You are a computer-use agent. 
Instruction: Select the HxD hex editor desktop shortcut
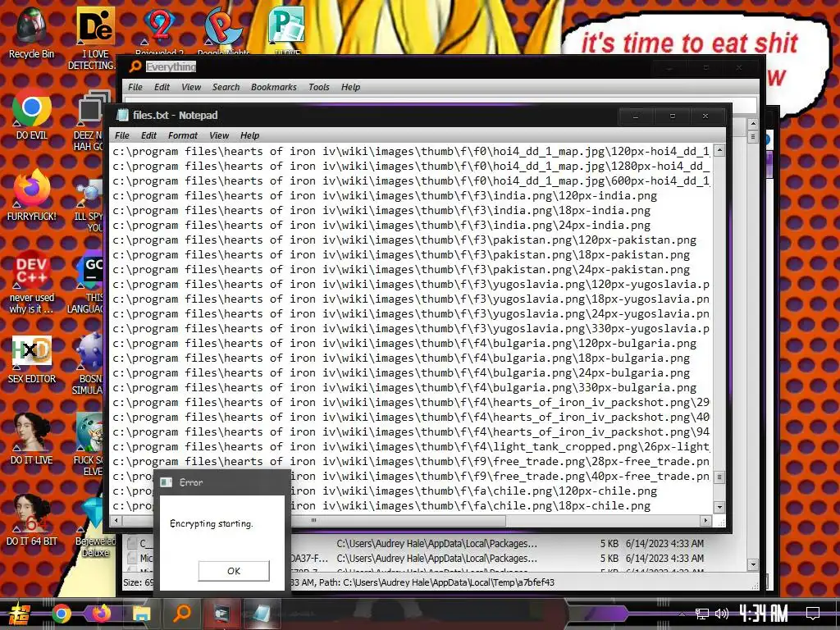(31, 359)
